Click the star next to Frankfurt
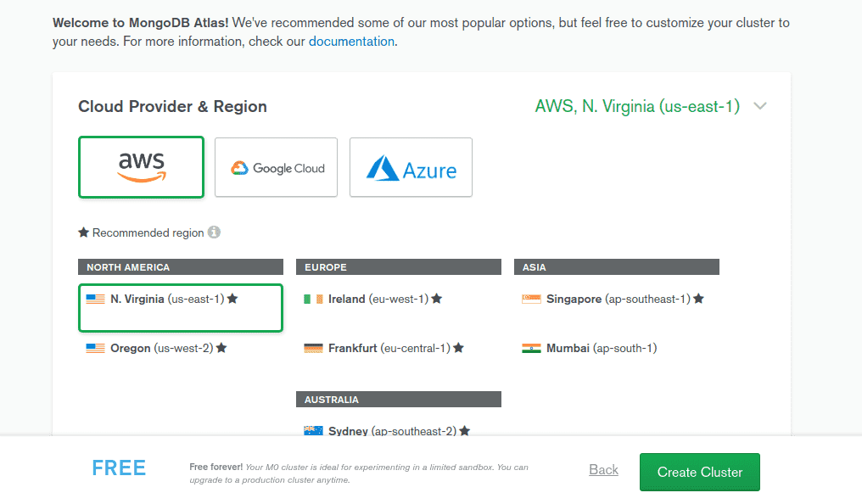The image size is (862, 504). click(x=458, y=348)
